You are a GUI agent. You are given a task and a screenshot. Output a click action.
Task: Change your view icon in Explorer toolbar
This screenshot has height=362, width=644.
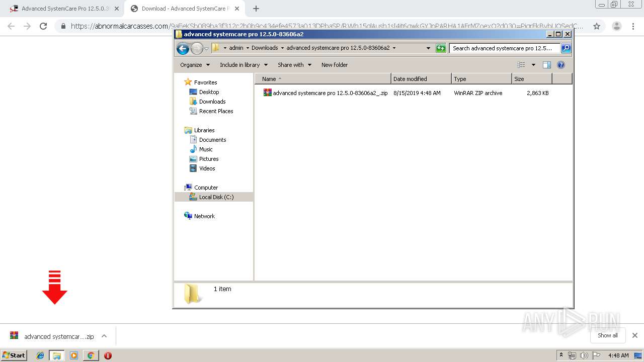(x=521, y=65)
